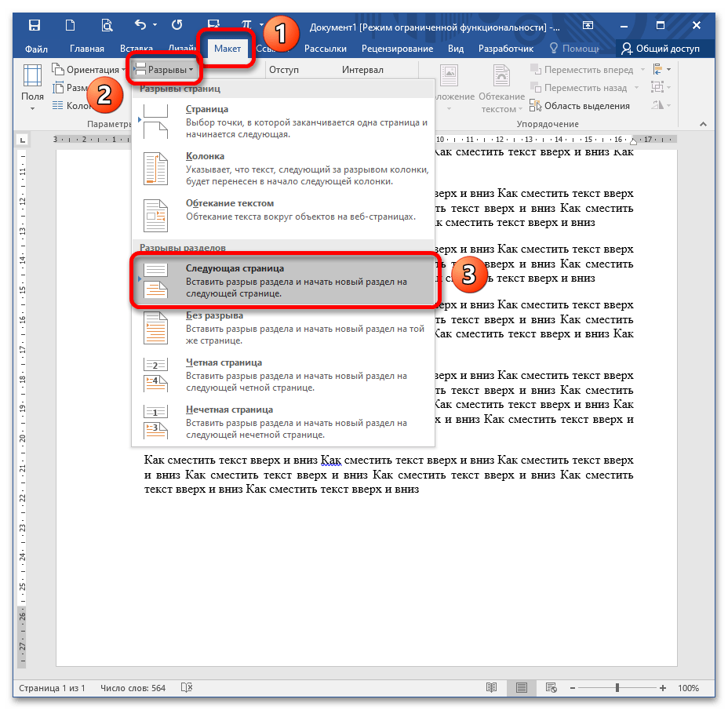Select Print Layout view in status bar
728x710 pixels.
521,688
